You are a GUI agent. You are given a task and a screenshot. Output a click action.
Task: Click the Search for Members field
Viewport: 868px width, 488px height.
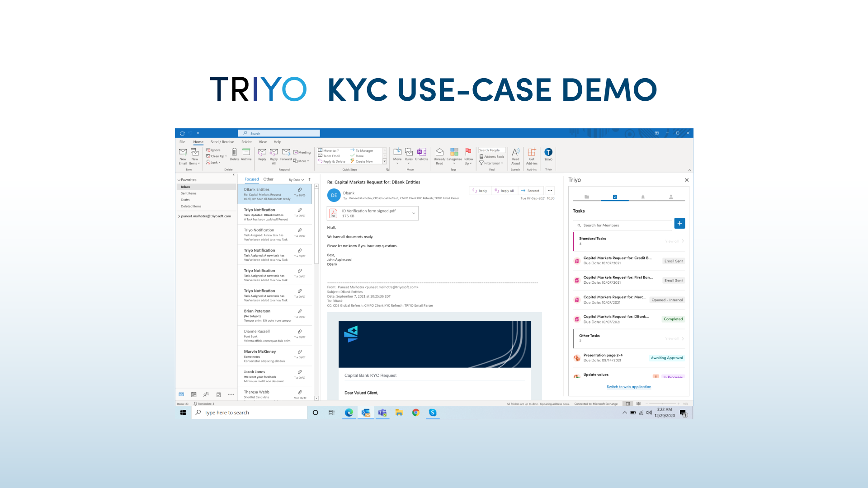pos(622,225)
